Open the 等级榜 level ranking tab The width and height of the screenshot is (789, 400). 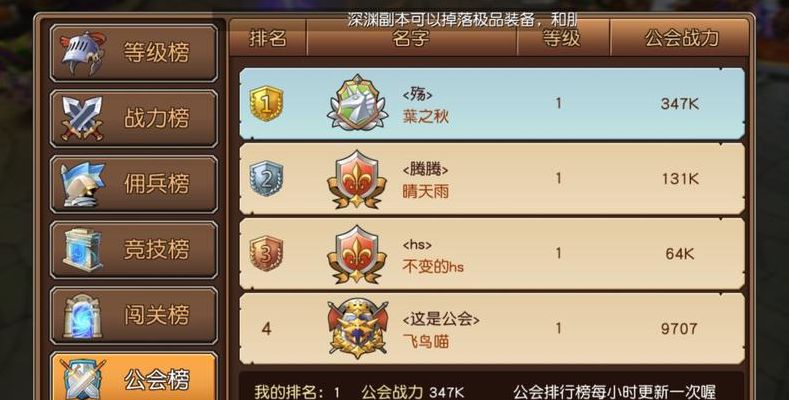coord(134,53)
